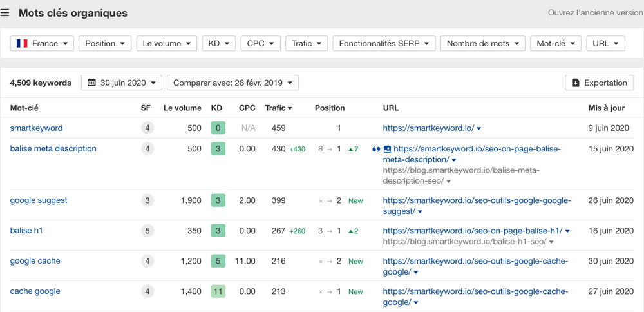
Task: Open SERP features badge for balise meta description
Action: click(147, 149)
